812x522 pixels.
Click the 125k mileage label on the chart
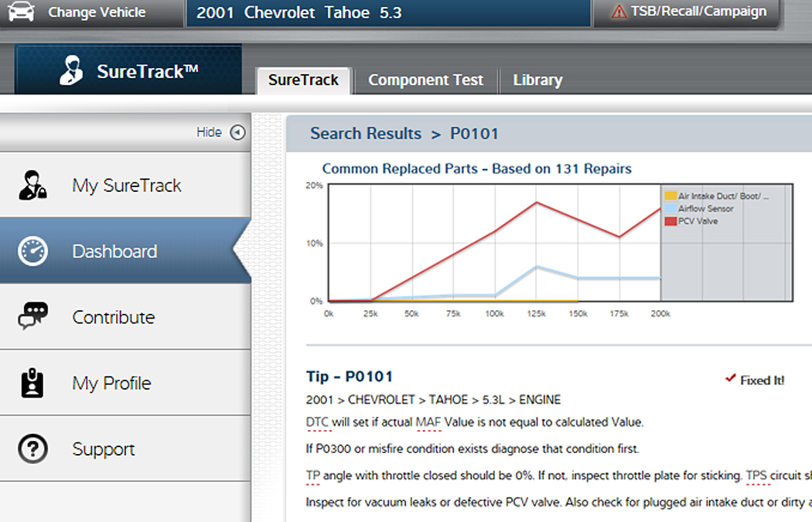(537, 314)
